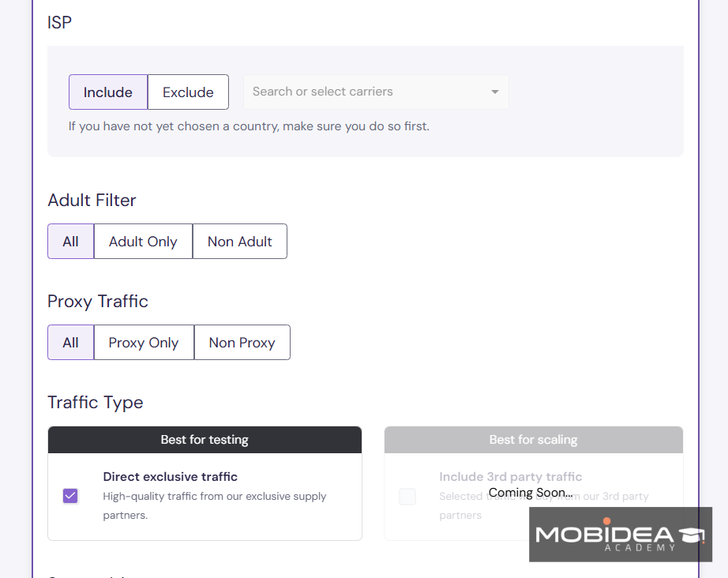Uncheck the Direct exclusive traffic checkbox
Screen dimensions: 728x578
coord(70,496)
